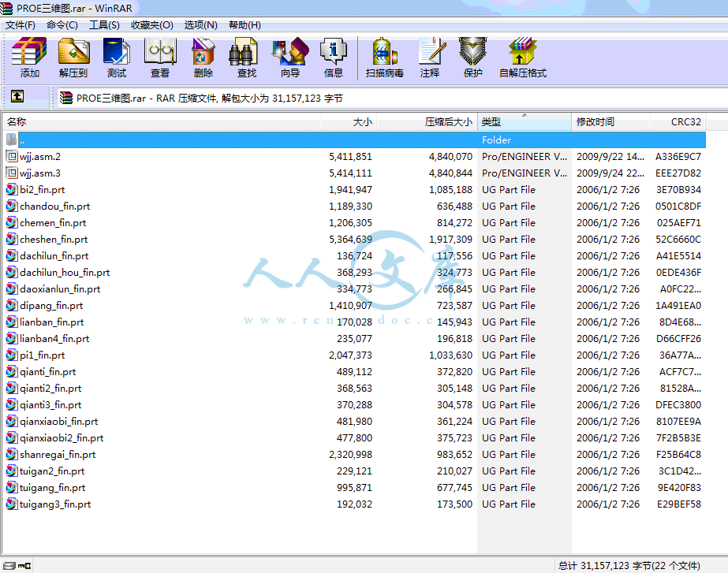Open the 选项(N) menu
The image size is (728, 573).
pos(201,25)
